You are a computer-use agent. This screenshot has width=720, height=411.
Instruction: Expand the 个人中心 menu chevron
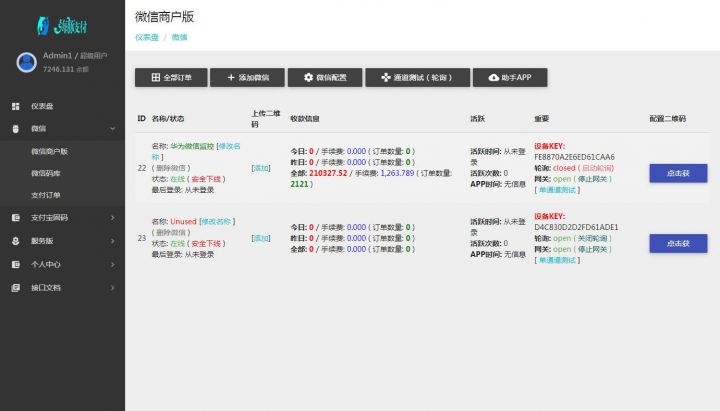112,265
